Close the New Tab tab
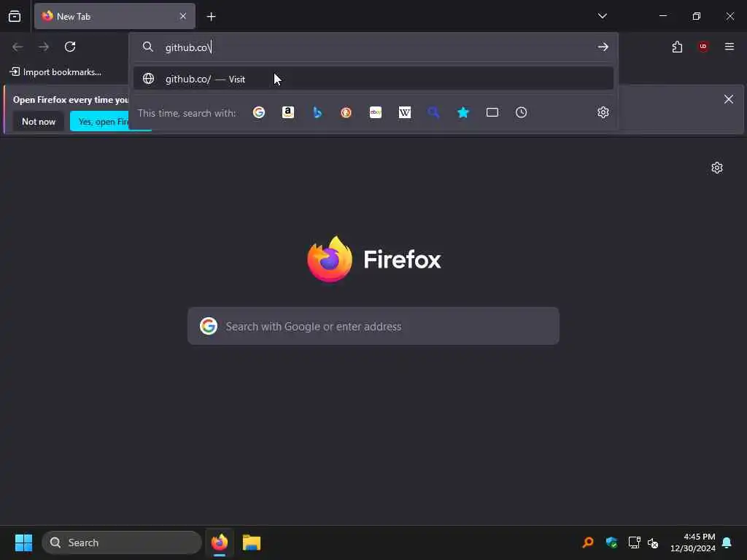Image resolution: width=747 pixels, height=560 pixels. click(183, 16)
